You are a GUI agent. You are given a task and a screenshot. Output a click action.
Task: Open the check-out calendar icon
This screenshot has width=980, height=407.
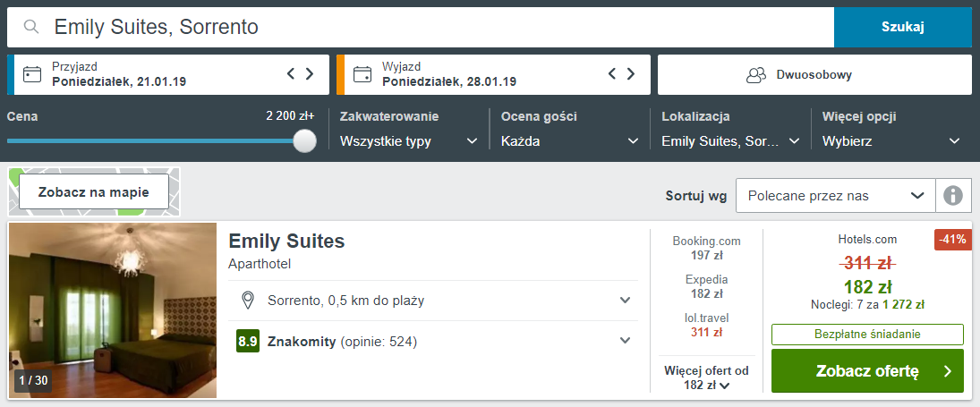[362, 75]
